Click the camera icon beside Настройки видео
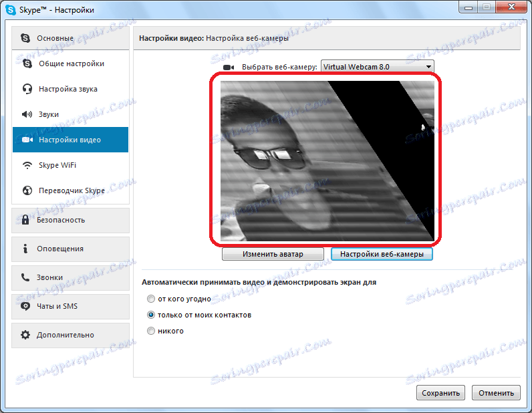Screen dimensions: 532x413 [27, 140]
